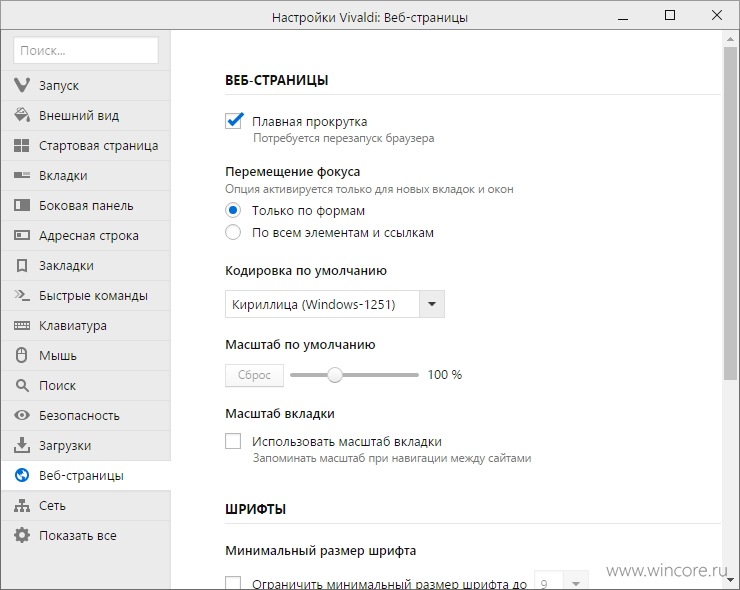This screenshot has width=740, height=590.
Task: Tick the Ограничить минимальный размер шрифта checkbox
Action: pos(233,583)
